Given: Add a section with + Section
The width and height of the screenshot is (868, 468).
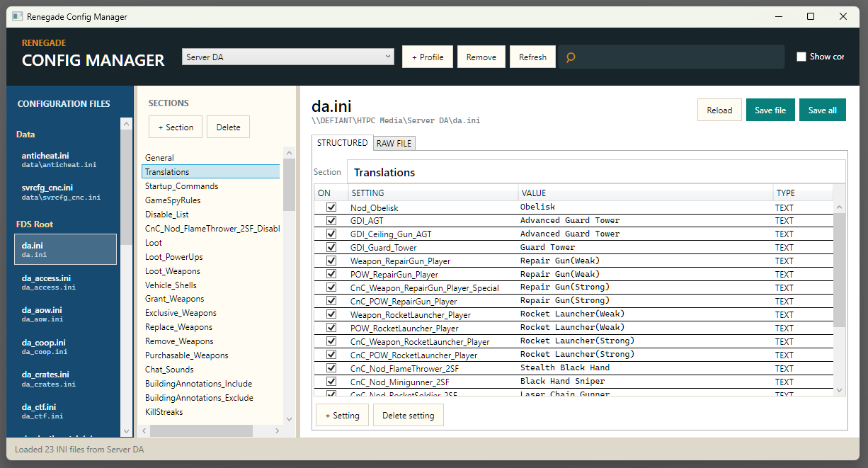Looking at the screenshot, I should click(x=176, y=127).
